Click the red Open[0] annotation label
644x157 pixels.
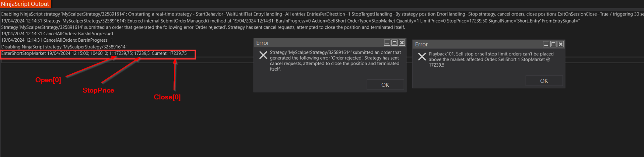pyautogui.click(x=48, y=80)
